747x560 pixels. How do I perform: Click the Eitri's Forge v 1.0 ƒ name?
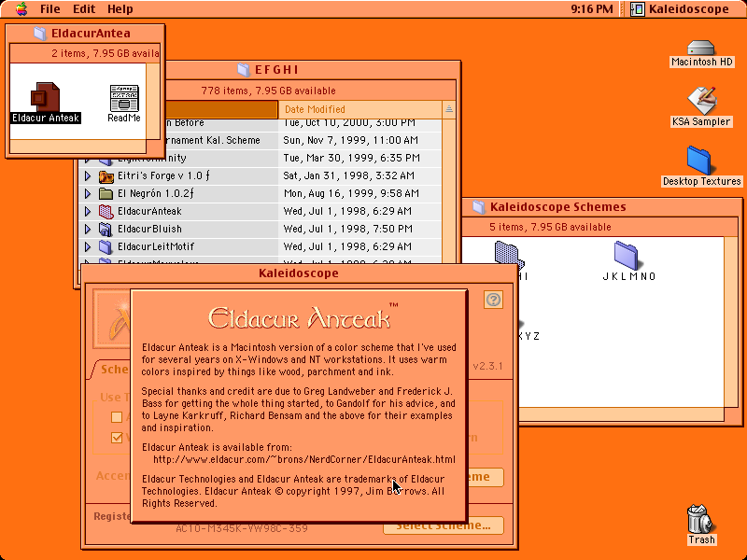pos(163,175)
